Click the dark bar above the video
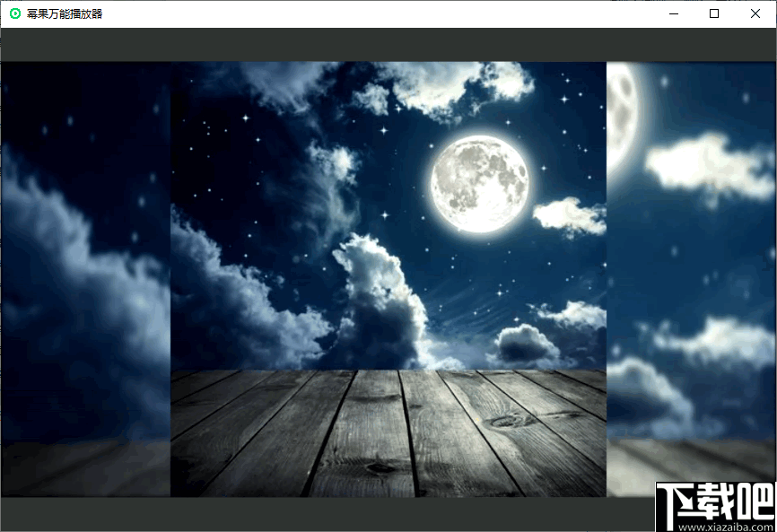Viewport: 777px width, 532px height. click(388, 45)
